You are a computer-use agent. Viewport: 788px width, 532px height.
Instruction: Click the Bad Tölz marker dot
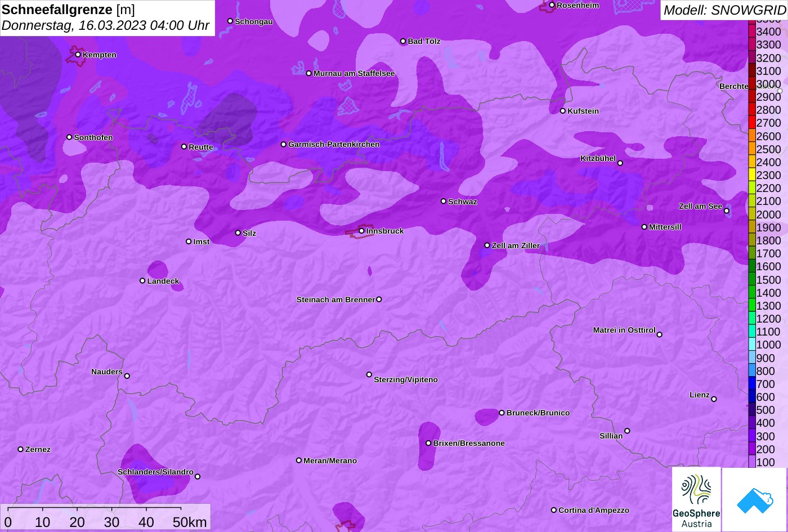[403, 41]
